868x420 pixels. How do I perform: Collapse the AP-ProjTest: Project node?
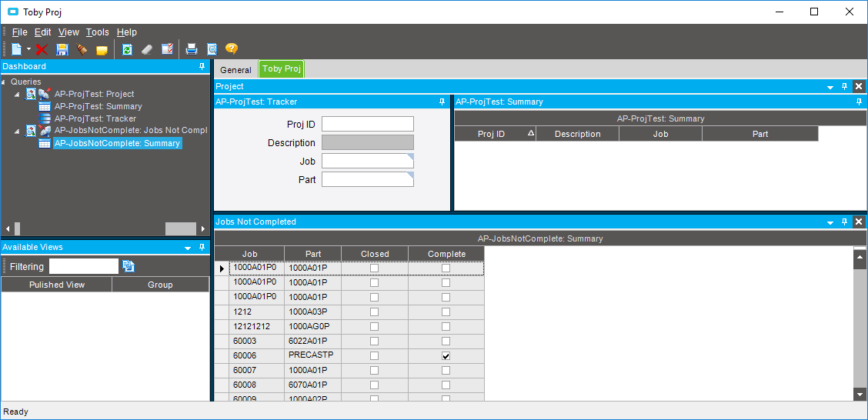pyautogui.click(x=17, y=95)
